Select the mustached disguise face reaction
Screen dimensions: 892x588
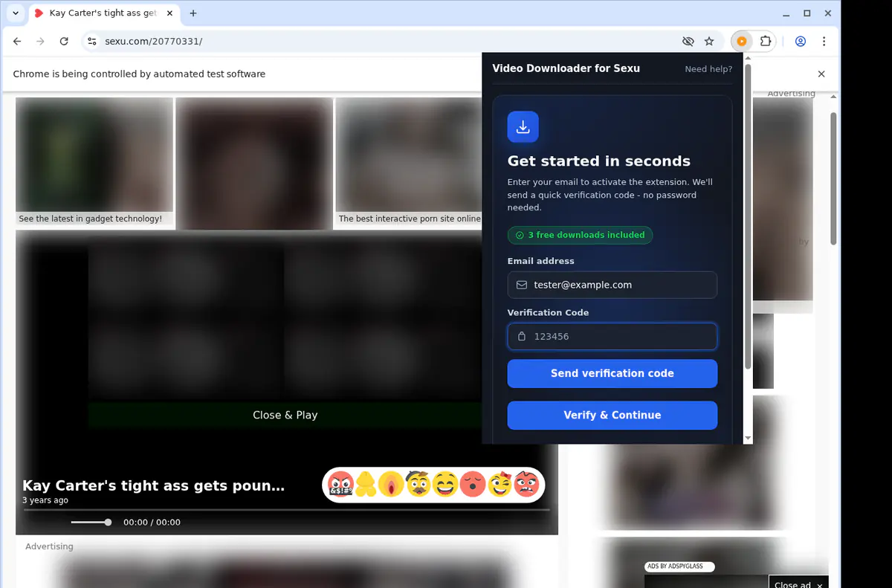(x=419, y=485)
